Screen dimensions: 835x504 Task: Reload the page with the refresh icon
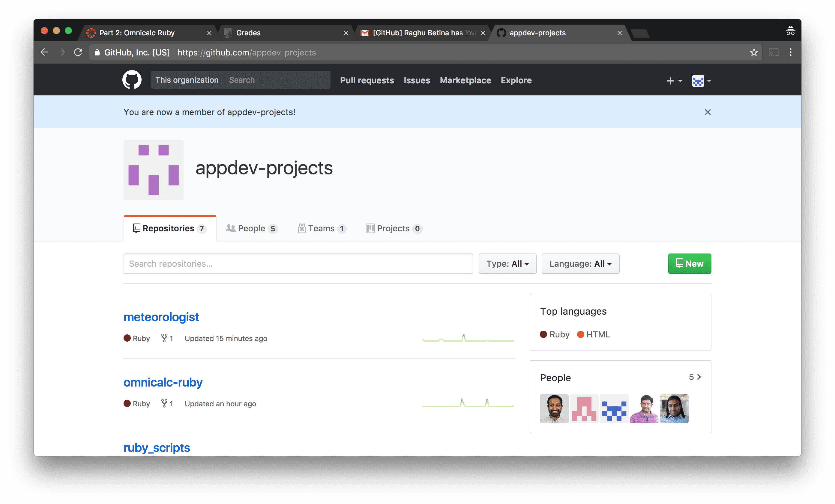point(78,52)
